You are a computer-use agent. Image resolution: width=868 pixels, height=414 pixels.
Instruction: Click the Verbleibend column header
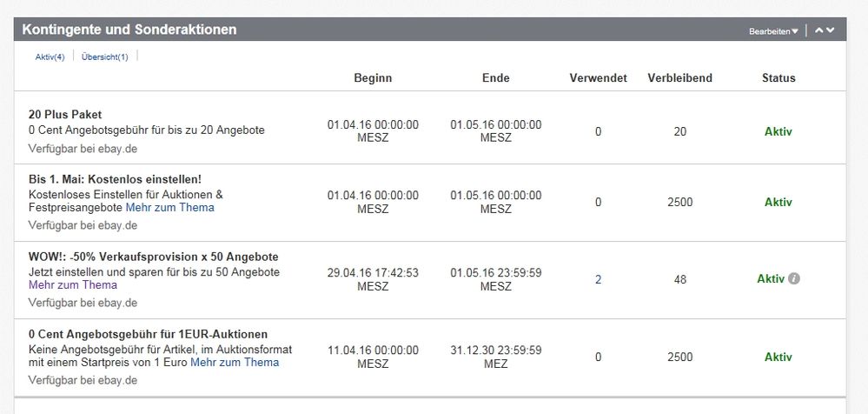[x=679, y=78]
